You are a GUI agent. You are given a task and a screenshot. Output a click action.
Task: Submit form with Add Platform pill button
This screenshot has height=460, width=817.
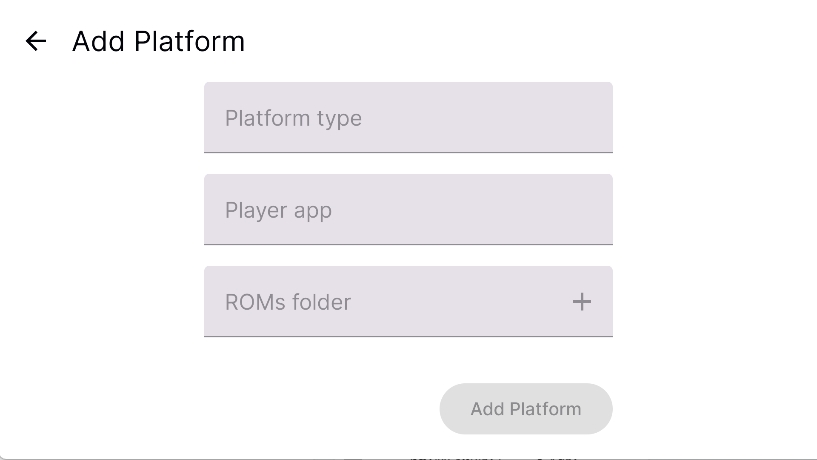coord(526,409)
